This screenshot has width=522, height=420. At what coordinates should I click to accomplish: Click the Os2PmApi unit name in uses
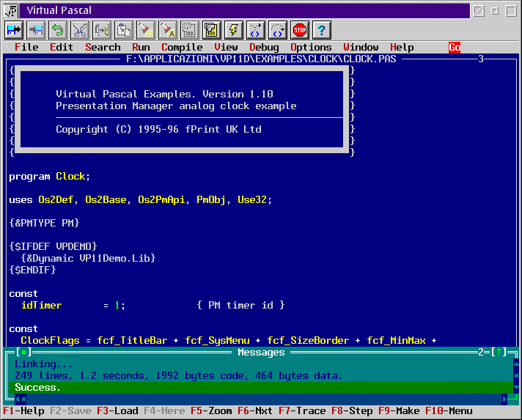pyautogui.click(x=161, y=199)
